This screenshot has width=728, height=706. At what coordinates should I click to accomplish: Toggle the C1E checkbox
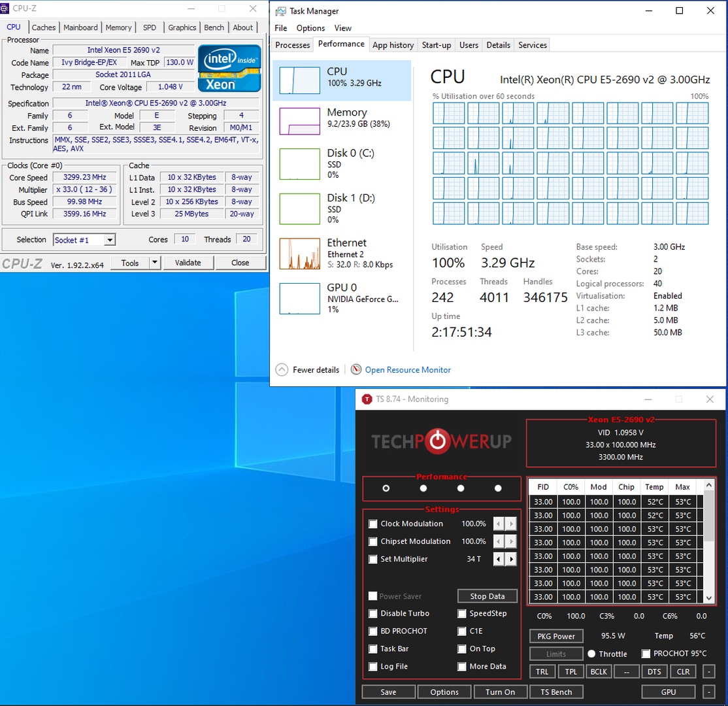coord(461,631)
